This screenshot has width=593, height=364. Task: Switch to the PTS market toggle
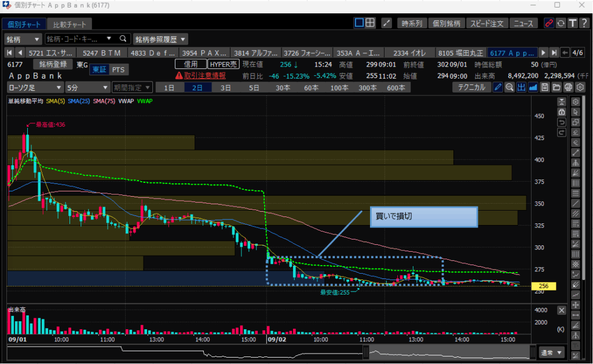[118, 69]
